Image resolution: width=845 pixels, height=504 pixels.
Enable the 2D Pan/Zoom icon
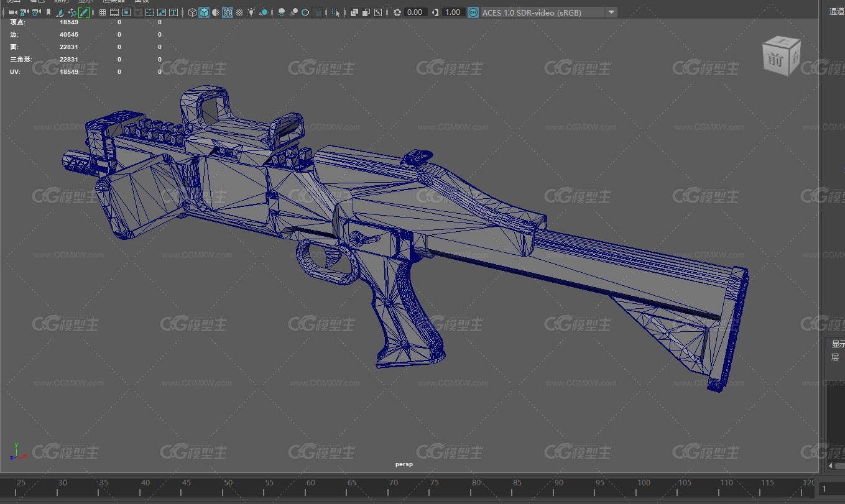pyautogui.click(x=72, y=12)
